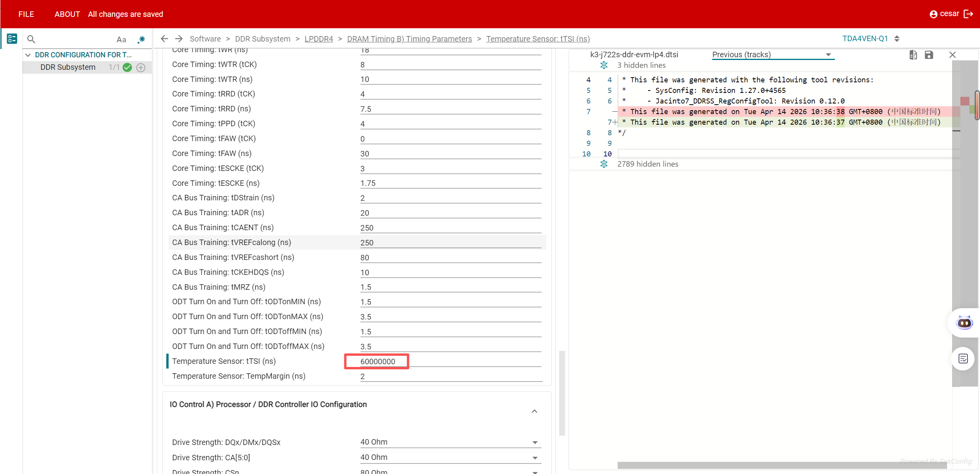Open the DQx/DMx/DQSx drive strength dropdown
This screenshot has width=980, height=474.
click(451, 442)
